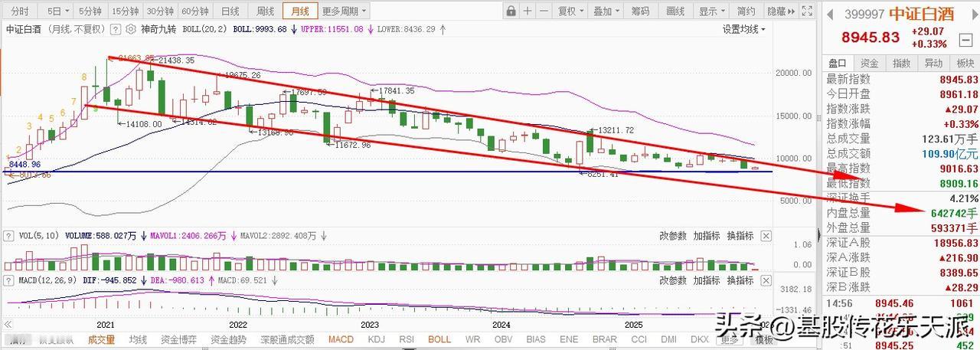Click 加指标 in the VOL panel
980x350 pixels.
pyautogui.click(x=706, y=236)
